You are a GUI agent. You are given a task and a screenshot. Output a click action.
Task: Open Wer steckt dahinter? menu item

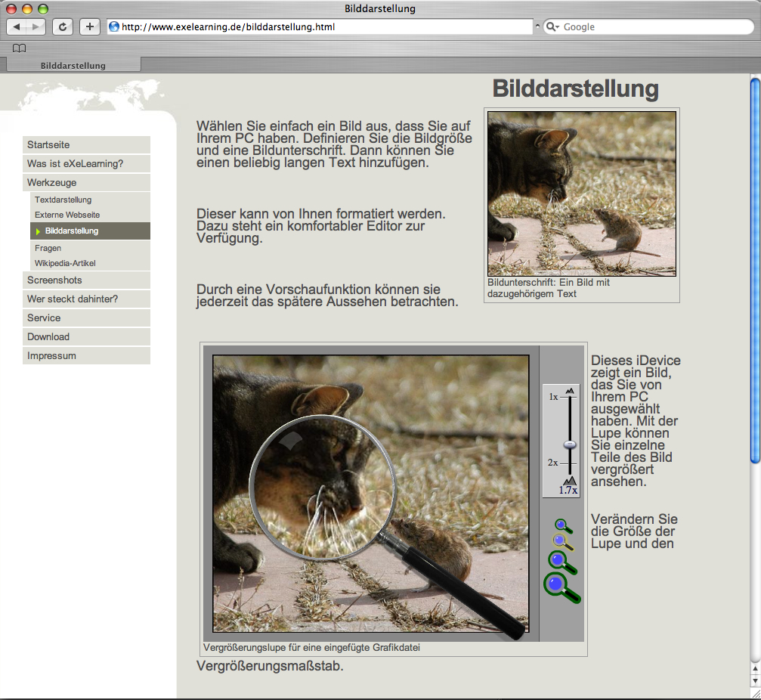[86, 299]
